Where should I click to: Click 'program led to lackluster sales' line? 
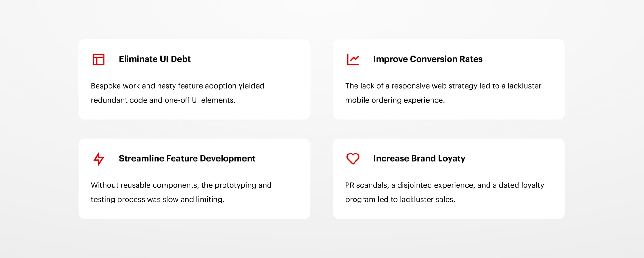click(400, 199)
